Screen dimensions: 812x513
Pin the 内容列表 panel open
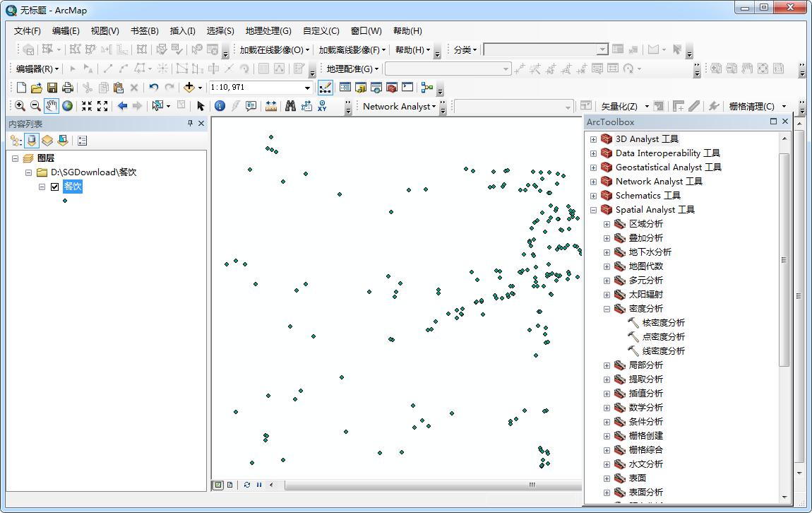point(189,122)
